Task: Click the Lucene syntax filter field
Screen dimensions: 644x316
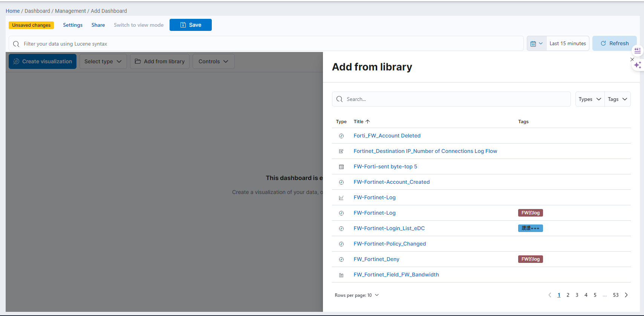Action: [x=266, y=44]
